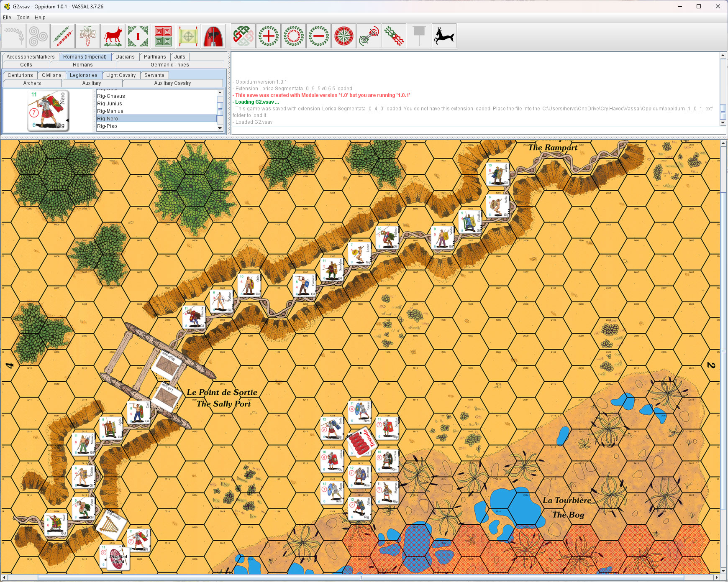Click the map's vertical scrollbar down arrow

click(724, 571)
